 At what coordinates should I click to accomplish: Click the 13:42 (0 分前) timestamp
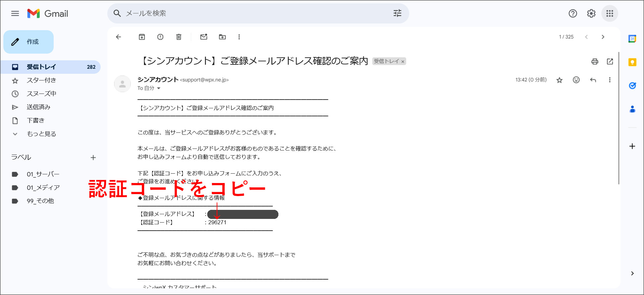click(x=531, y=80)
